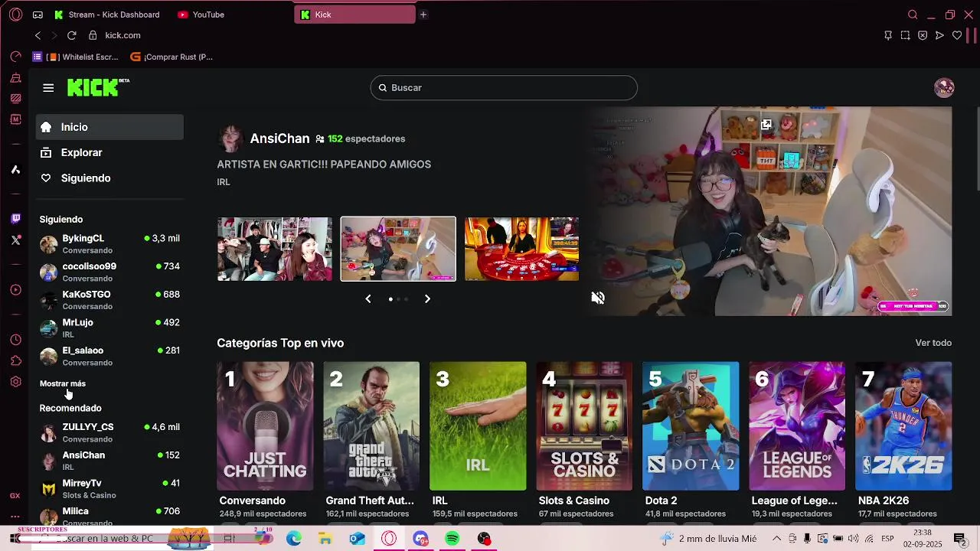Go to Inicio in Kick sidebar

coord(109,127)
